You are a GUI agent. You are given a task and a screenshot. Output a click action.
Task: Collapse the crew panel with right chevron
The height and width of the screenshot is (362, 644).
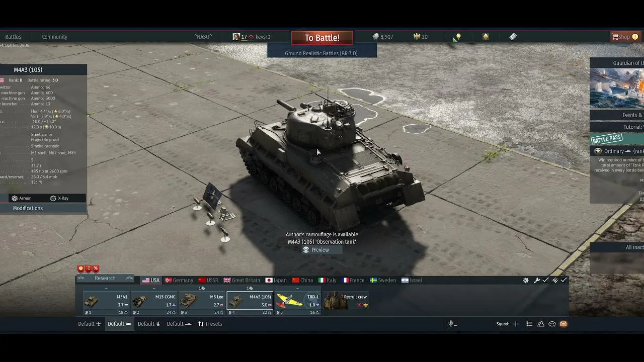pos(130,279)
